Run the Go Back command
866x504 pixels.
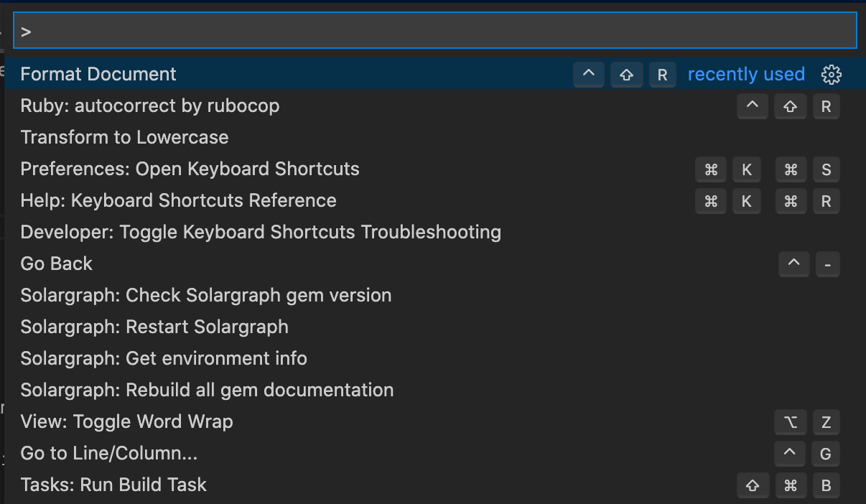[57, 263]
